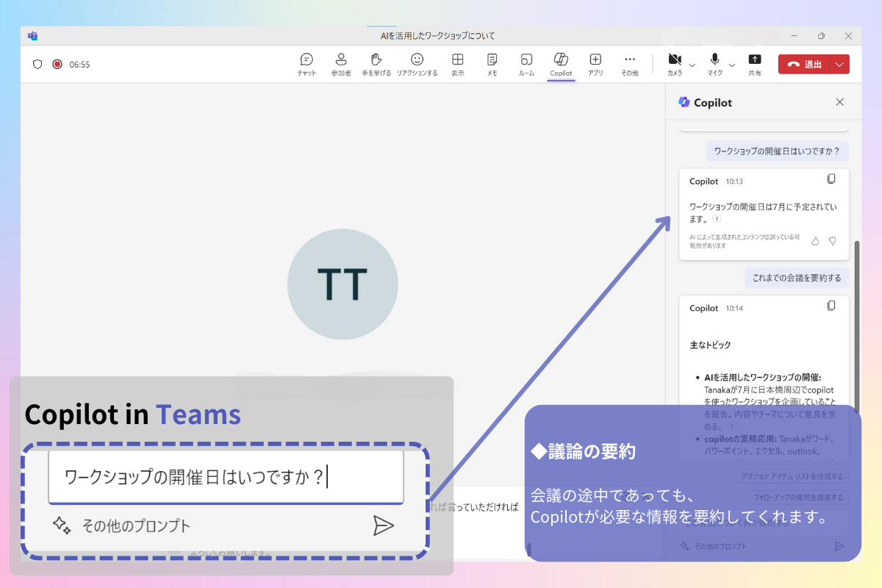Open the 表示 view options
Screen dimensions: 882x588
click(457, 65)
